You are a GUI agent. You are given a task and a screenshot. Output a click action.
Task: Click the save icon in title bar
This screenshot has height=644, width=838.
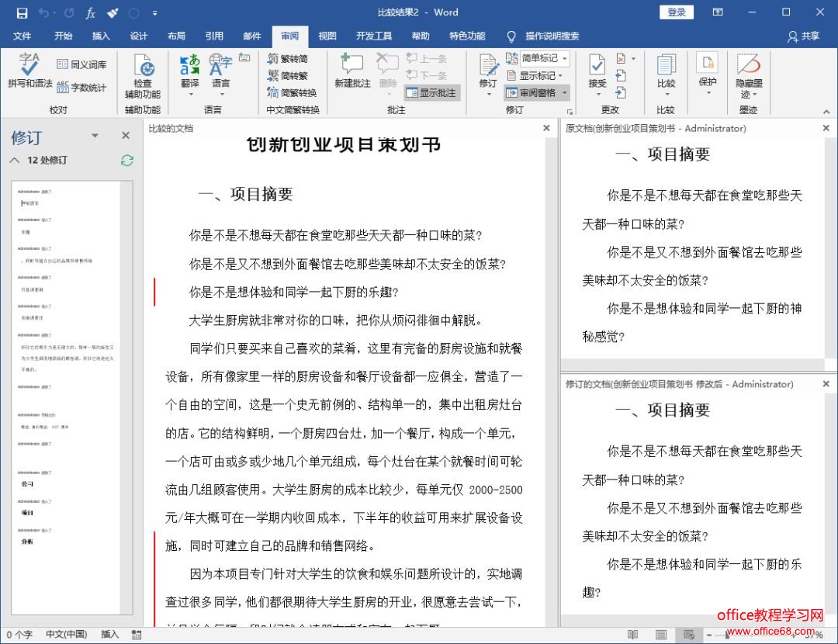(22, 12)
